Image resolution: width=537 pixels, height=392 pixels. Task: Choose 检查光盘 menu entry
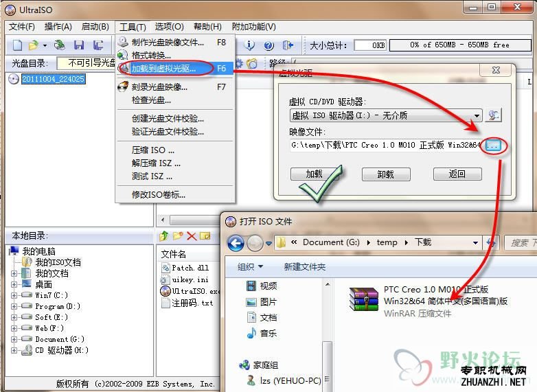pyautogui.click(x=174, y=100)
